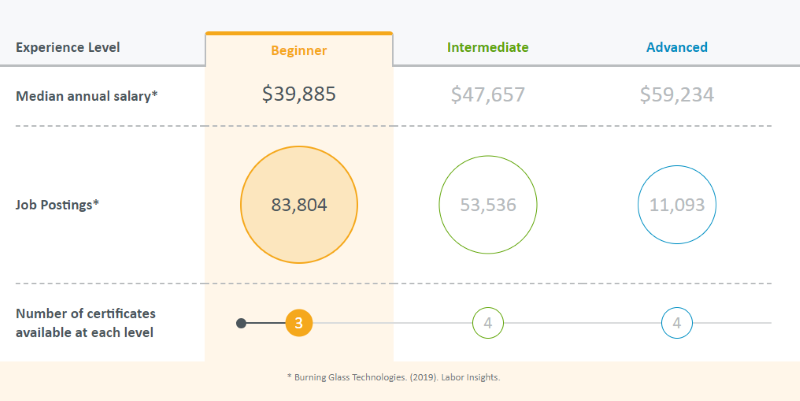Click the $39,885 beginner salary value
Image resolution: width=800 pixels, height=401 pixels.
click(x=299, y=94)
